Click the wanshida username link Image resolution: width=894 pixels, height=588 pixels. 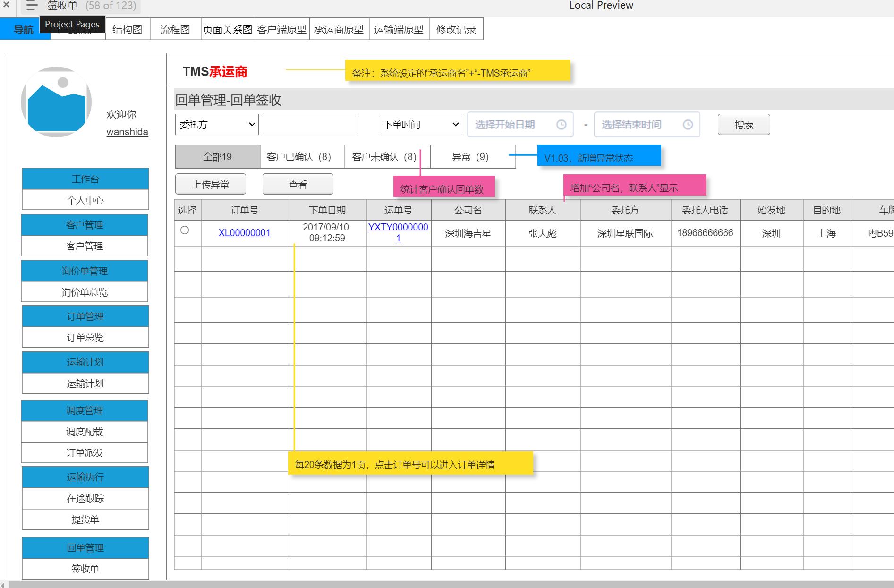point(127,132)
